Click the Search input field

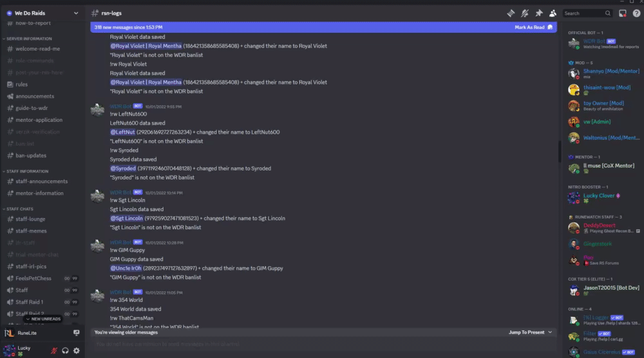583,13
